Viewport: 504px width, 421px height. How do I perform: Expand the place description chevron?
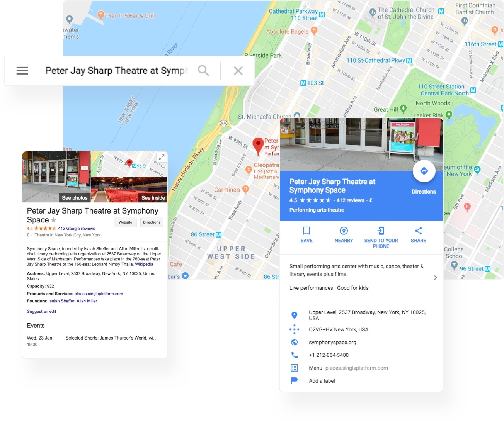[x=435, y=278]
